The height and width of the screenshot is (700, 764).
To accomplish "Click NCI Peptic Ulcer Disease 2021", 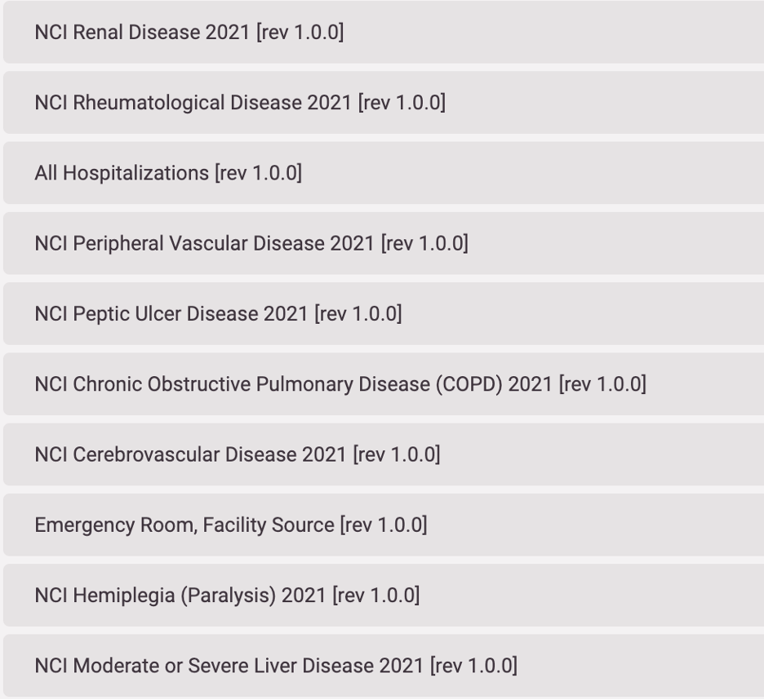I will tap(384, 314).
